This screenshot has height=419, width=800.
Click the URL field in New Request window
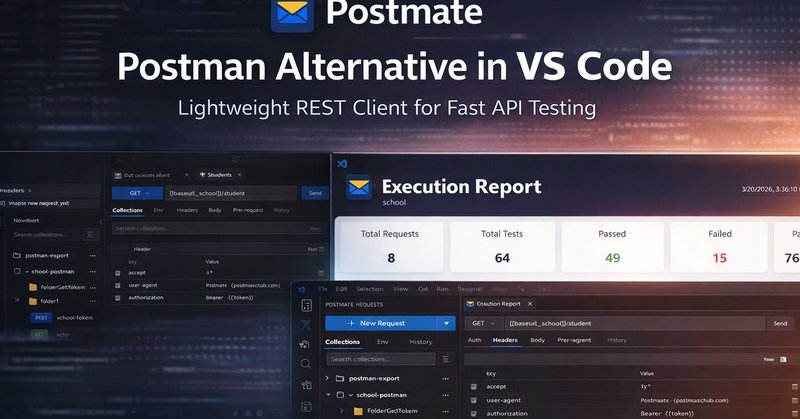click(635, 323)
